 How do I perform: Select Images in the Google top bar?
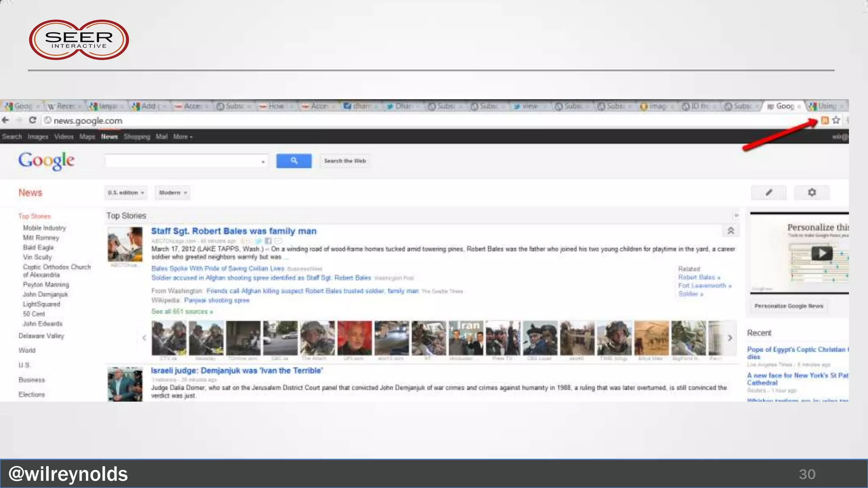point(38,137)
